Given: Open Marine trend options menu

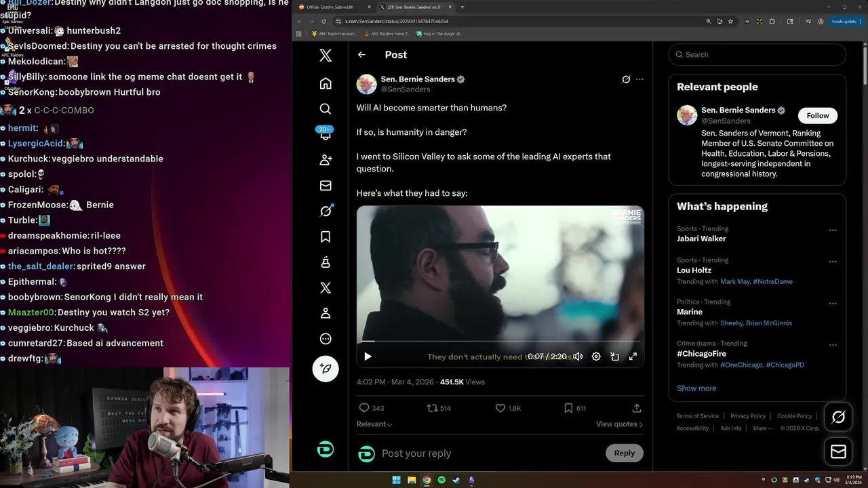Looking at the screenshot, I should [x=833, y=304].
